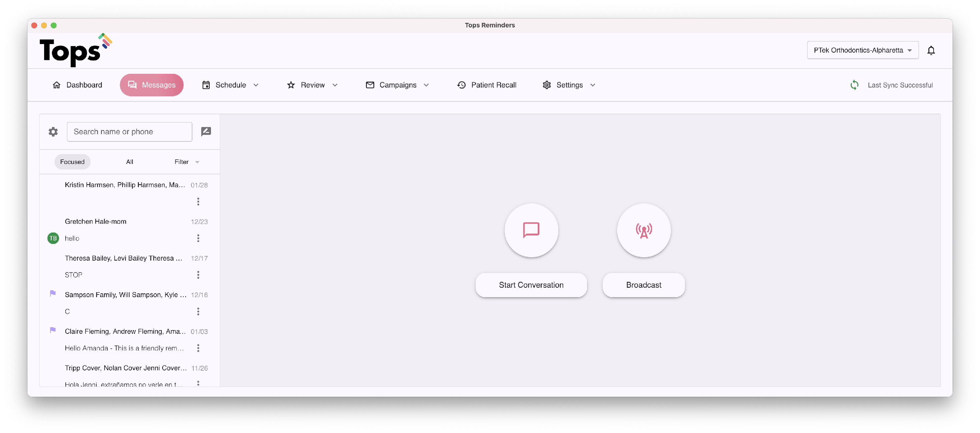This screenshot has width=980, height=433.
Task: Switch to the Focused messages view
Action: click(72, 162)
